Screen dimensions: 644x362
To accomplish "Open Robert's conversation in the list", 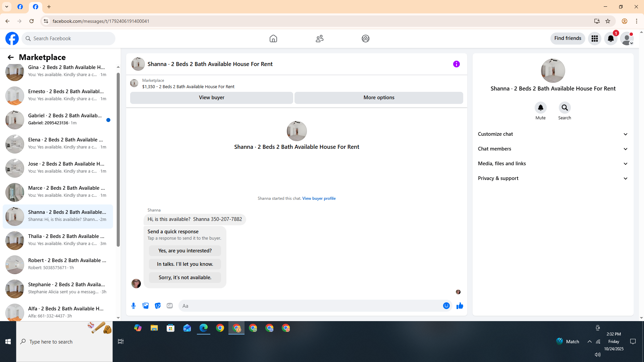I will (x=58, y=264).
